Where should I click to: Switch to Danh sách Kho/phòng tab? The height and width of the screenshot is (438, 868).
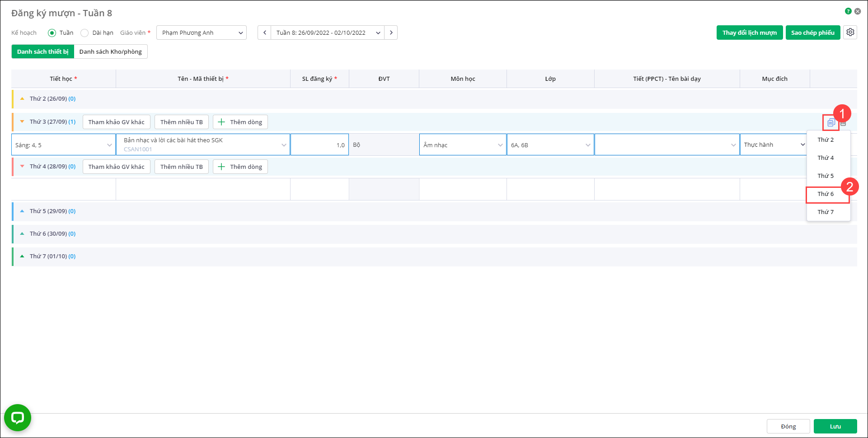(111, 51)
